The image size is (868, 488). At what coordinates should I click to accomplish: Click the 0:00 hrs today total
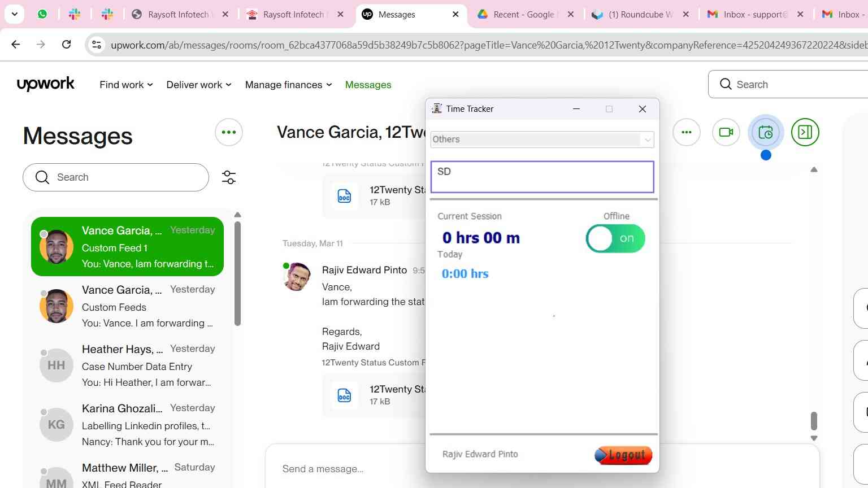[x=465, y=274]
